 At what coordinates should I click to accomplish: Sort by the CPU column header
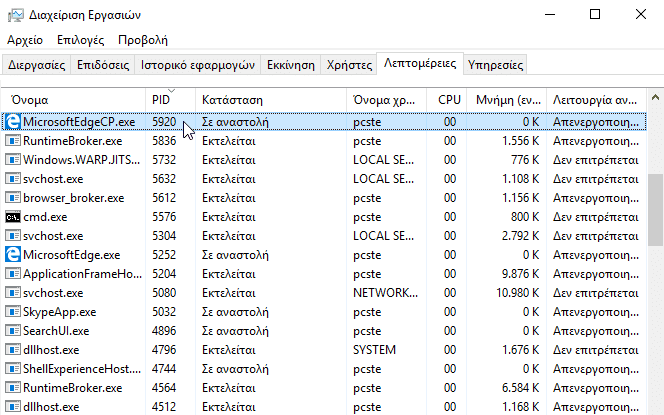[449, 100]
